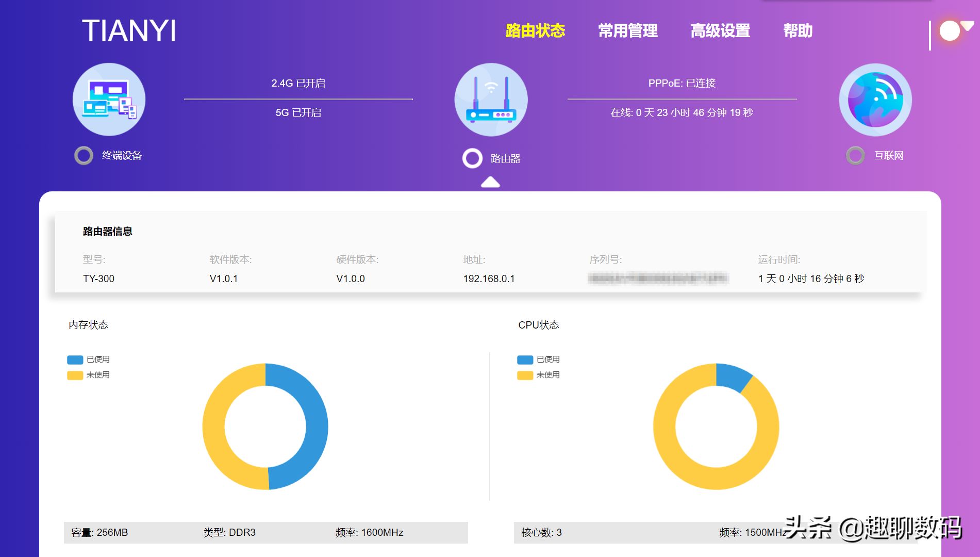Click the user avatar circle icon
The width and height of the screenshot is (980, 557).
949,31
